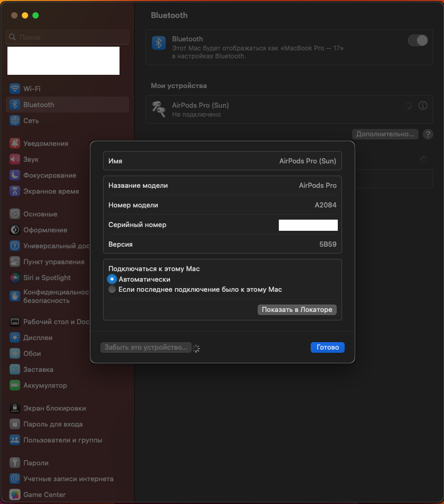444x504 pixels.
Task: Click Забыть это устройство button
Action: coord(146,347)
